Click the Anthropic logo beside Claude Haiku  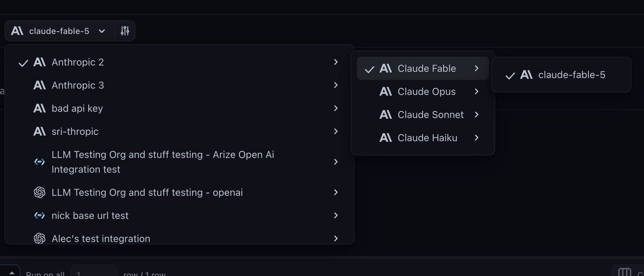click(385, 138)
